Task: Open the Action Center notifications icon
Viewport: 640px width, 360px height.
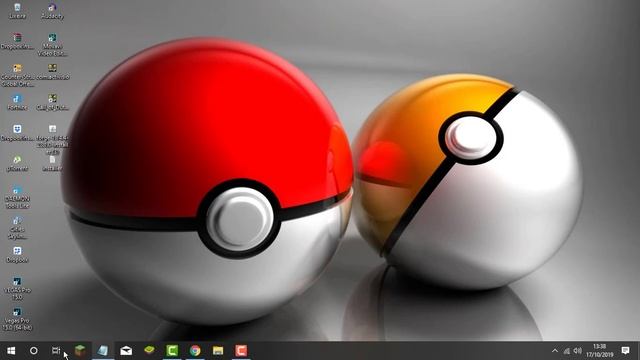Action: pyautogui.click(x=625, y=351)
